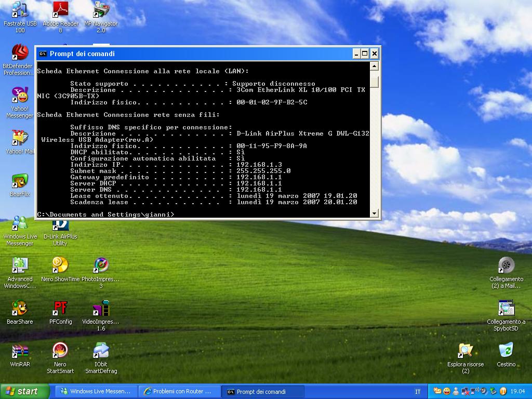Viewport: 532px width, 399px height.
Task: Click the taskbar clock showing 19.04
Action: coord(517,391)
